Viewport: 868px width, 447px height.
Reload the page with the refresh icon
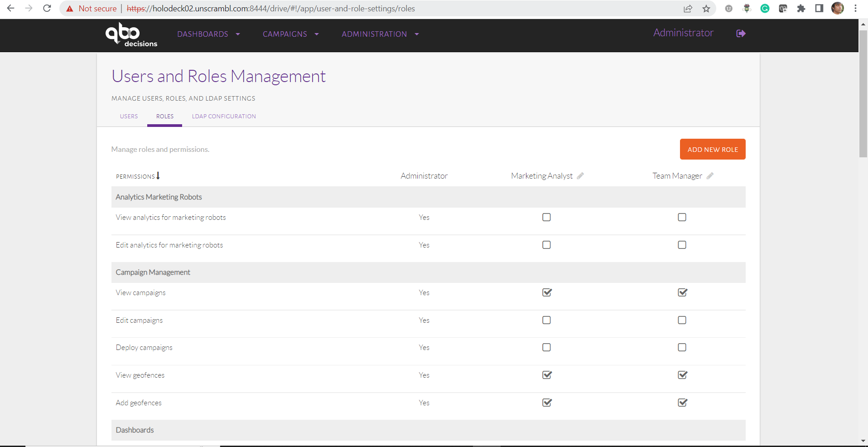pyautogui.click(x=47, y=9)
